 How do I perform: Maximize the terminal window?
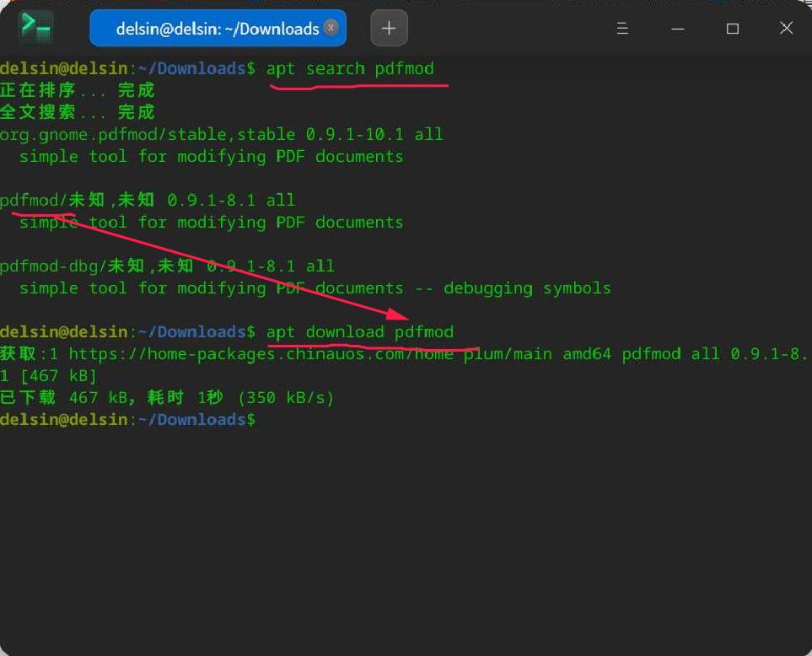(732, 29)
